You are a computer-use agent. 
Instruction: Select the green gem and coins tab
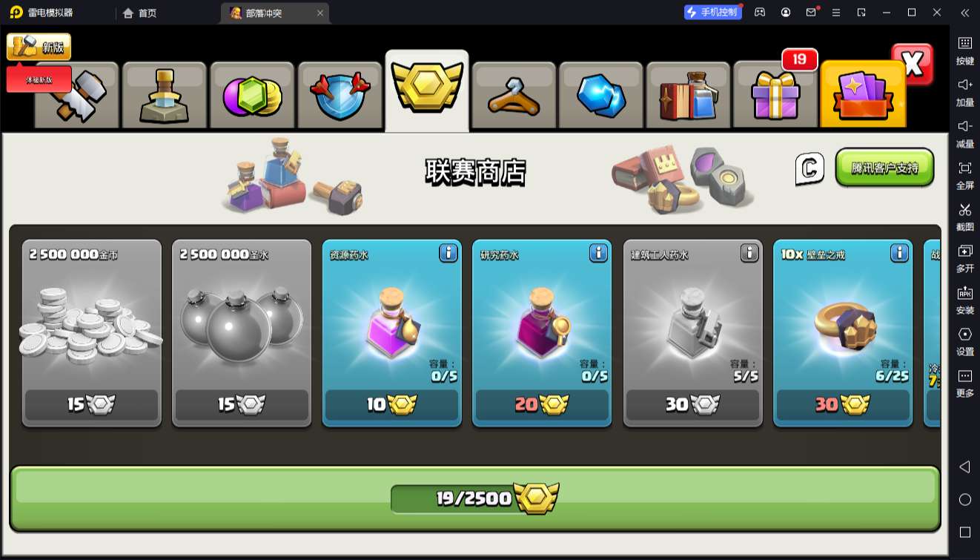click(x=252, y=95)
